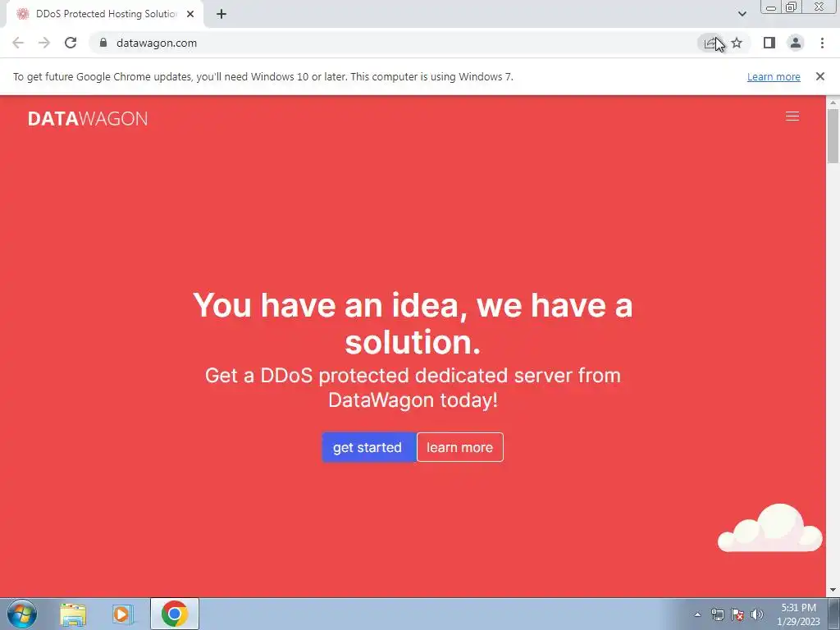This screenshot has height=630, width=840.
Task: Open the hamburger navigation menu
Action: (x=792, y=116)
